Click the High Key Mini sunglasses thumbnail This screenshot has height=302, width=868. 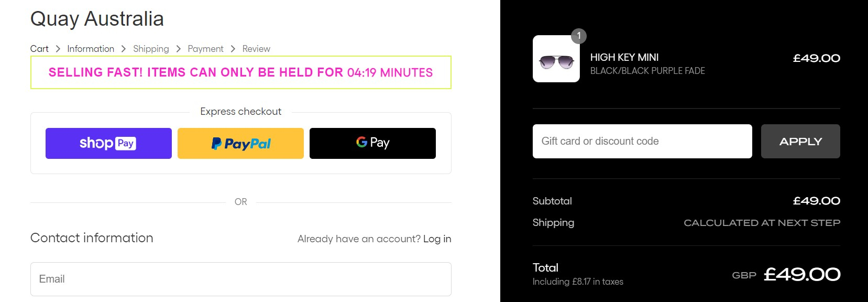[x=556, y=60]
